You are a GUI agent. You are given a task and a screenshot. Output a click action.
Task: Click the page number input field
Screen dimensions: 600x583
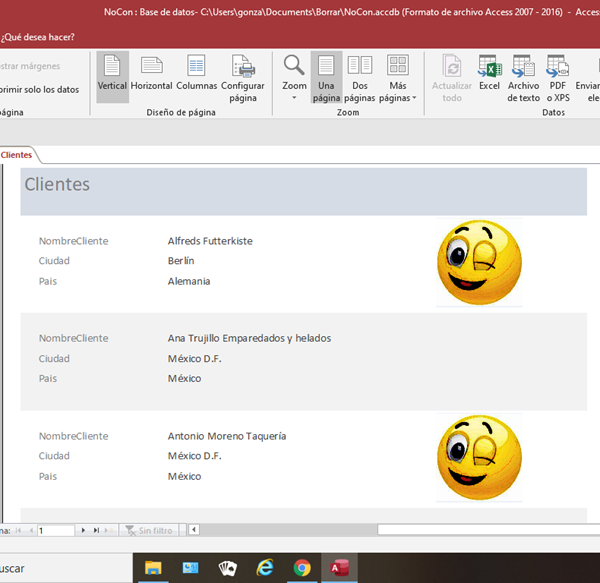coord(54,530)
